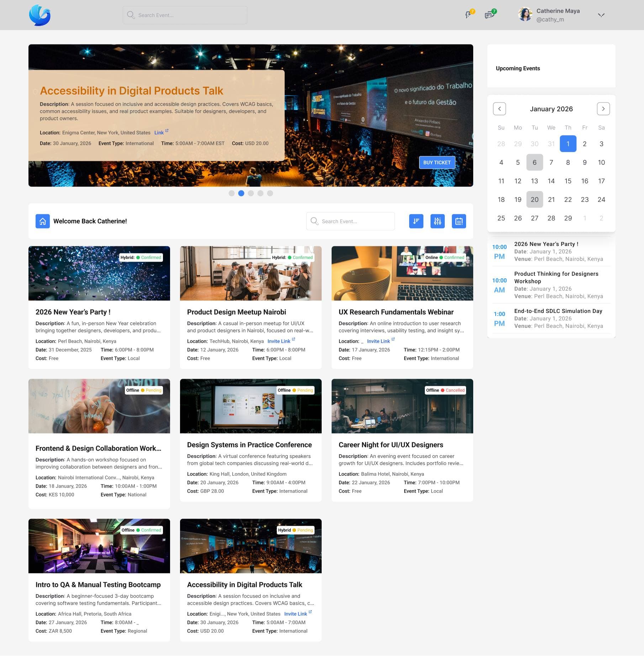644x656 pixels.
Task: Click the Career Night for UI/UX Designers title
Action: (391, 445)
